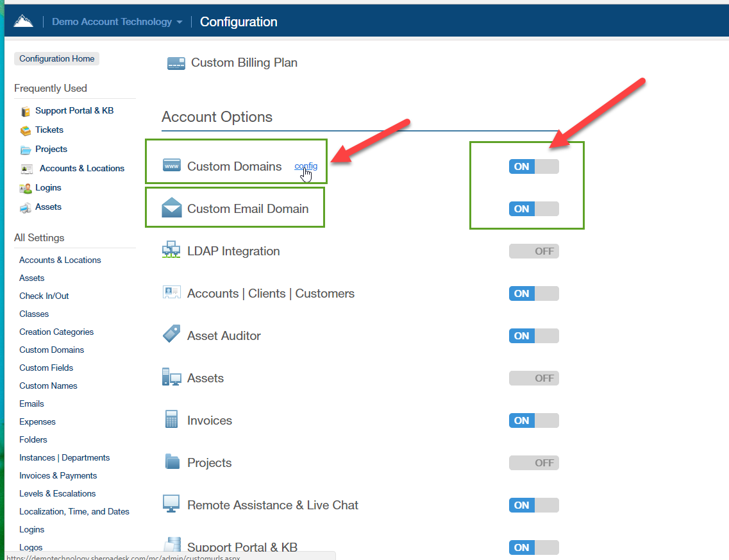Screen dimensions: 729x560
Task: Disable the Invoices toggle
Action: pos(533,421)
